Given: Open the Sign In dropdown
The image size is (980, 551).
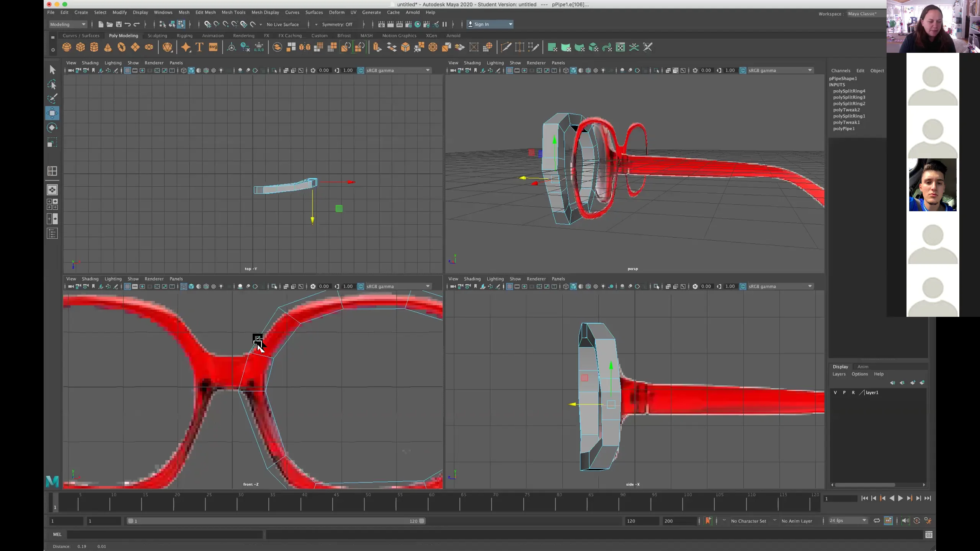Looking at the screenshot, I should pyautogui.click(x=490, y=24).
